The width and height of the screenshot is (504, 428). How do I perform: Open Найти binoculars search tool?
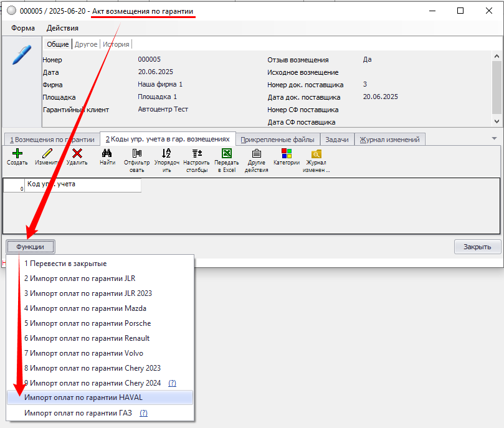[x=107, y=153]
